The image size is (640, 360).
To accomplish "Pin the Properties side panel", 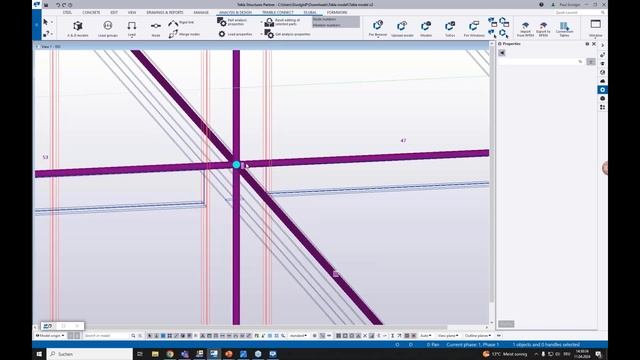I will [587, 44].
